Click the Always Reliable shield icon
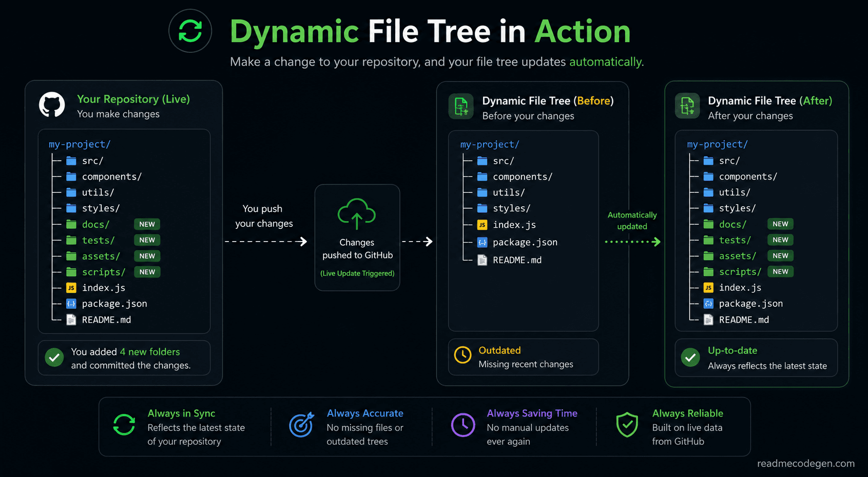 (627, 425)
